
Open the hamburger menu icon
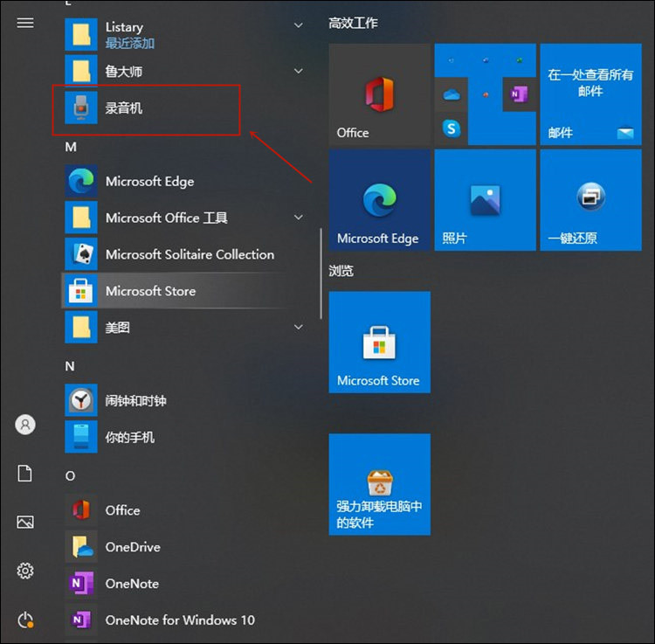pyautogui.click(x=25, y=23)
